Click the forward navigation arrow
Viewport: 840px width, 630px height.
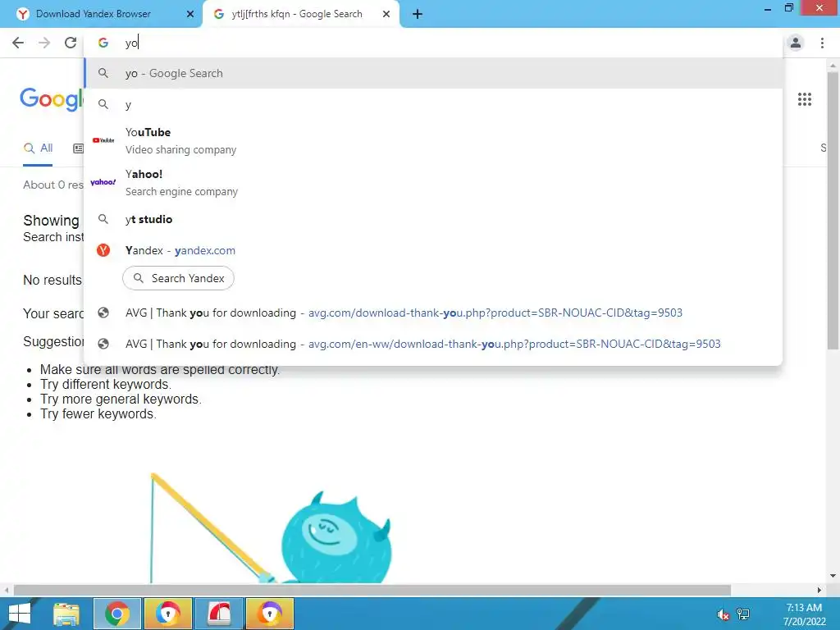(x=44, y=43)
